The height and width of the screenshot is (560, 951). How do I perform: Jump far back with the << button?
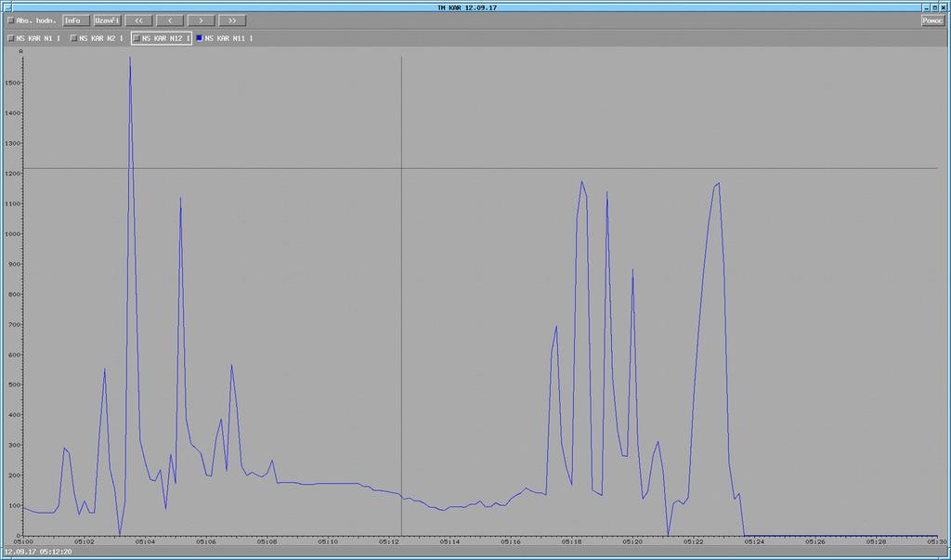(x=139, y=20)
